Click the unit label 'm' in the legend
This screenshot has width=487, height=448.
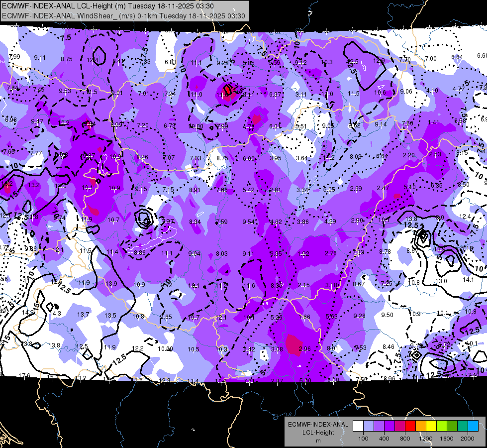[x=318, y=441]
